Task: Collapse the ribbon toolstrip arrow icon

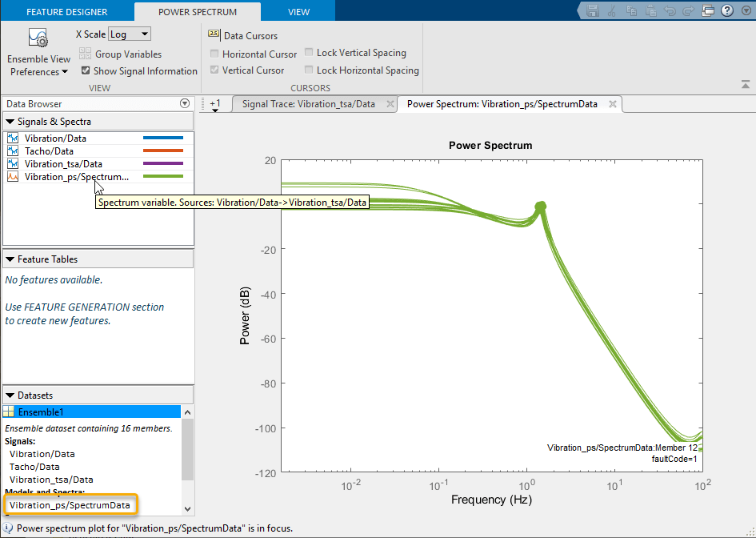Action: click(746, 84)
